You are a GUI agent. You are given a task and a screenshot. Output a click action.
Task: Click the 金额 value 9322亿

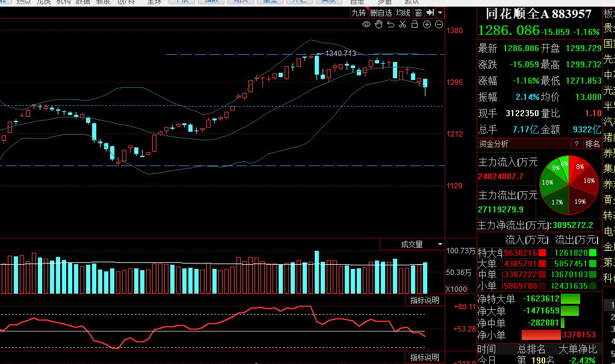click(x=587, y=129)
